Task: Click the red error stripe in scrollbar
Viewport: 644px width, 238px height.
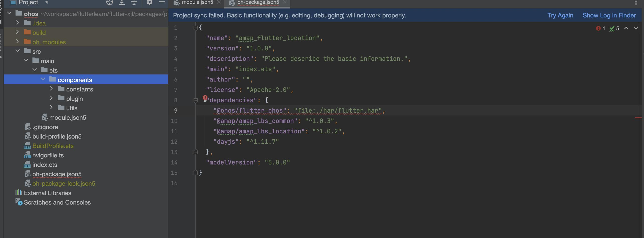Action: click(x=638, y=118)
